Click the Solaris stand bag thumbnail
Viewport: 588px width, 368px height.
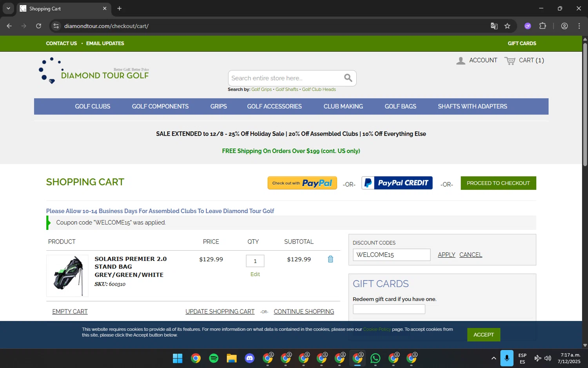pos(67,276)
